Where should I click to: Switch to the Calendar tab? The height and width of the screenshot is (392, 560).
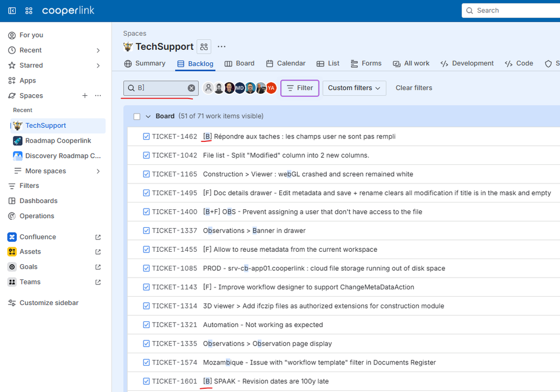tap(285, 63)
